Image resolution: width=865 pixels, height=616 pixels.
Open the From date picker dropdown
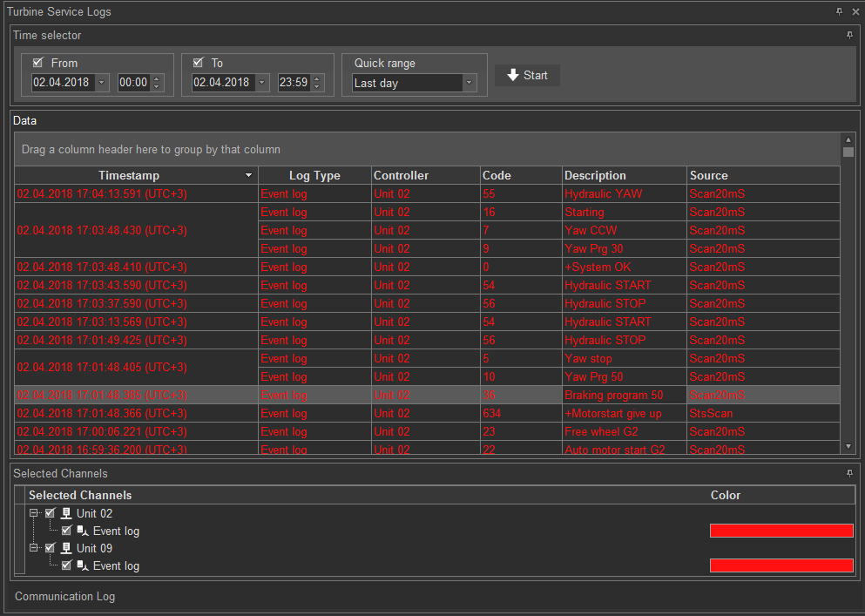point(101,84)
